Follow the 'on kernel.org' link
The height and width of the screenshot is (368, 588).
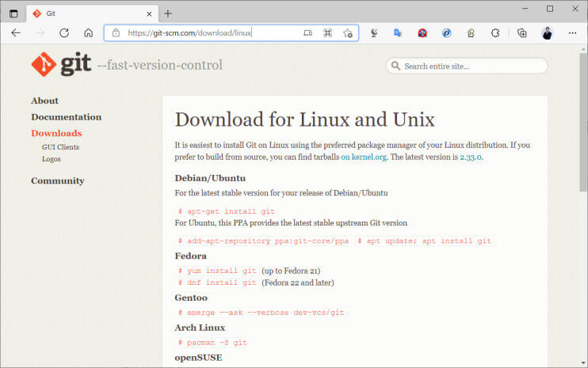click(364, 157)
